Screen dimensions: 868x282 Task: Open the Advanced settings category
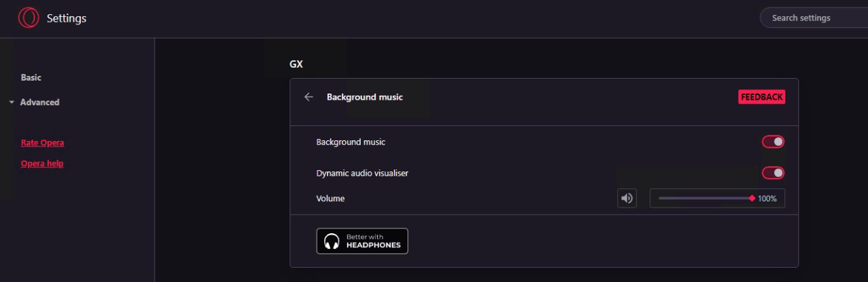[40, 102]
